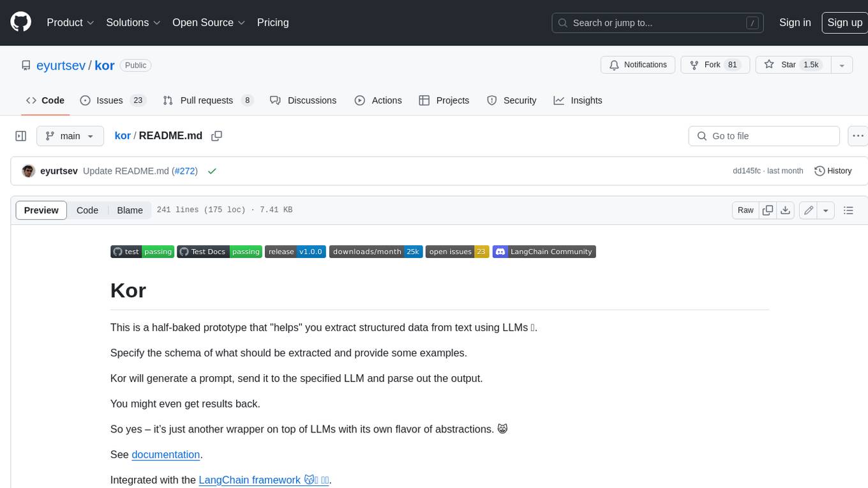Select the Preview view toggle
The width and height of the screenshot is (868, 488).
(41, 210)
